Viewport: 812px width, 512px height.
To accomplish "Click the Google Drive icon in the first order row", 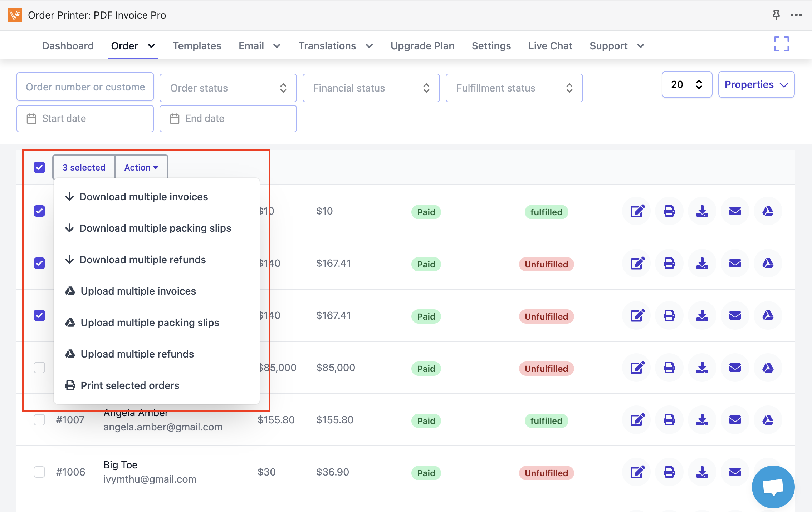I will (768, 211).
